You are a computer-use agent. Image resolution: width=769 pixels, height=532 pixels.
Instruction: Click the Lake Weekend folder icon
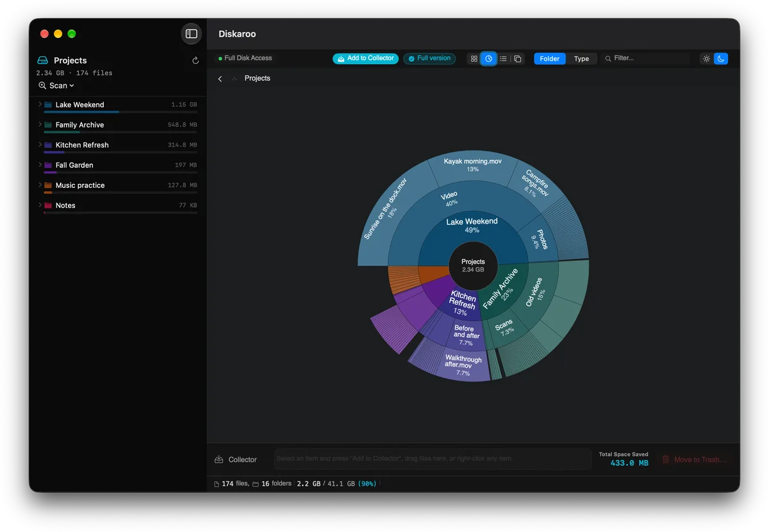[x=48, y=104]
